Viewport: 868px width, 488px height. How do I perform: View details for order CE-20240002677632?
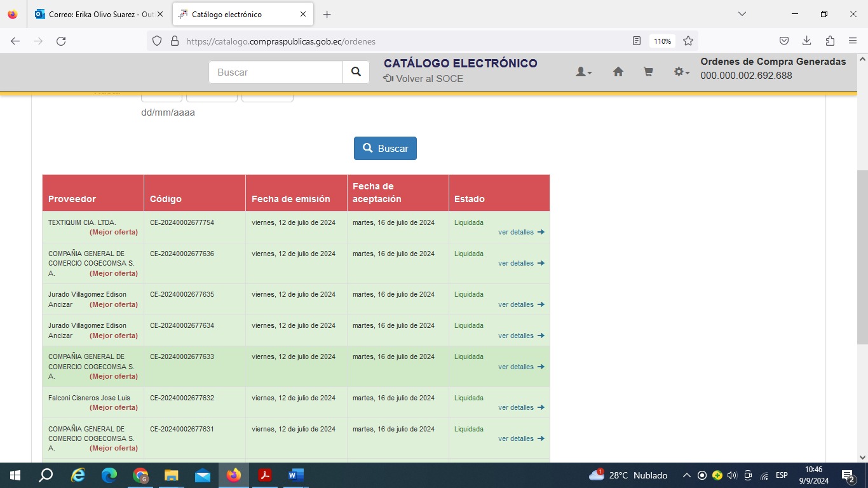tap(521, 408)
